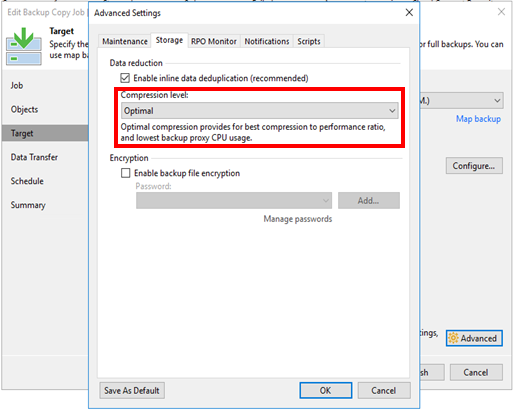The height and width of the screenshot is (411, 513).
Task: Click the Map backup link
Action: 478,119
